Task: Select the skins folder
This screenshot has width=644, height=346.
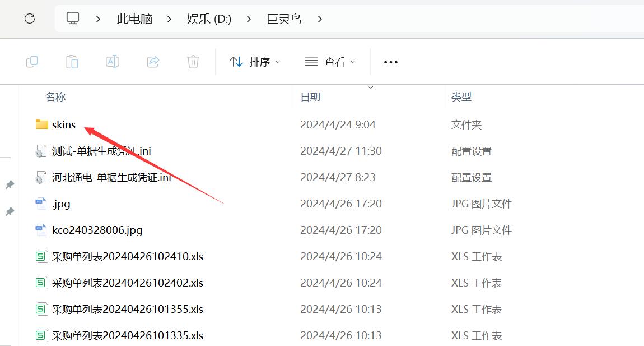Action: point(63,124)
